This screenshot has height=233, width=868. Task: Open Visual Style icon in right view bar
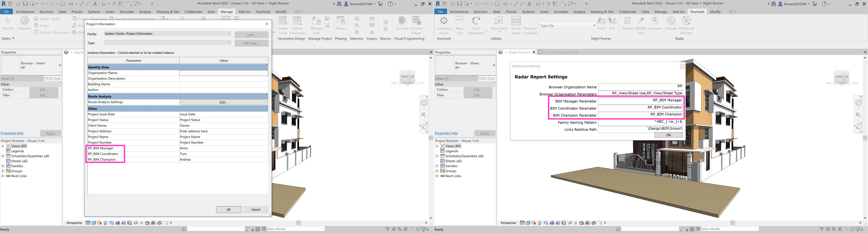528,223
